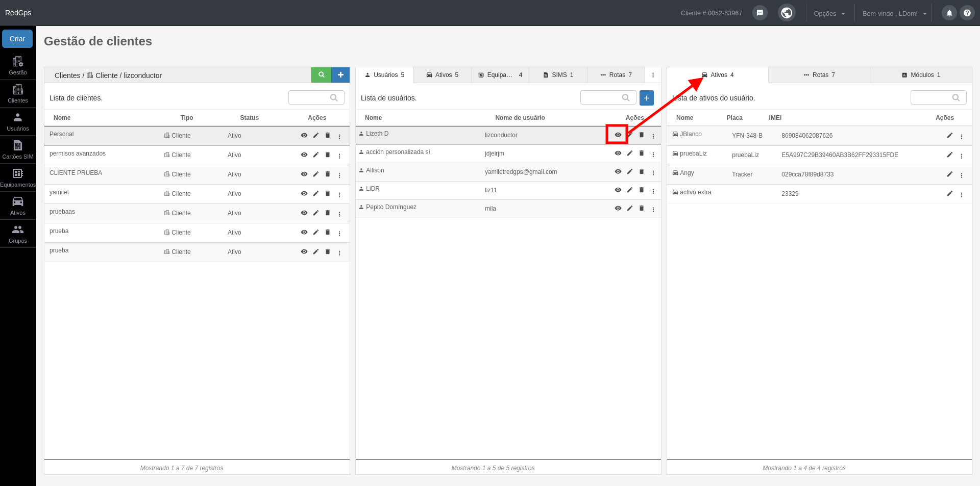Screen dimensions: 980x486
Task: View the yamilet client with the eye icon
Action: 304,193
